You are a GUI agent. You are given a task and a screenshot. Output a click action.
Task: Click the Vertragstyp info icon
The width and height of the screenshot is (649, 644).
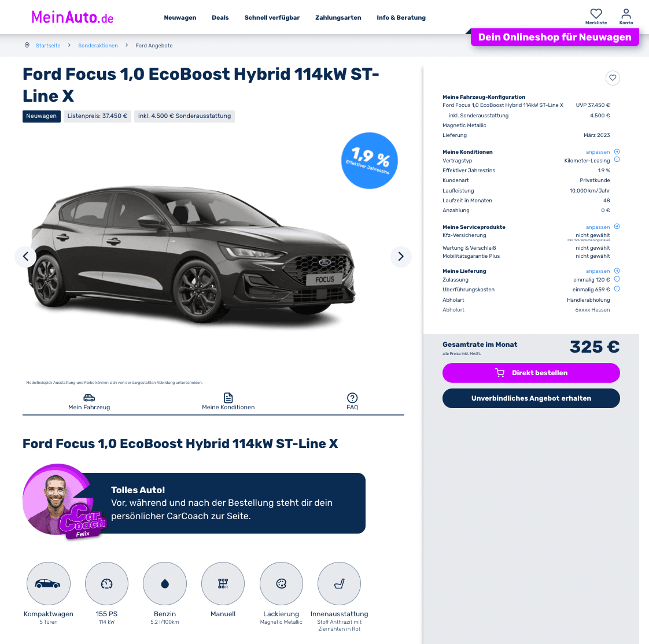(x=617, y=160)
